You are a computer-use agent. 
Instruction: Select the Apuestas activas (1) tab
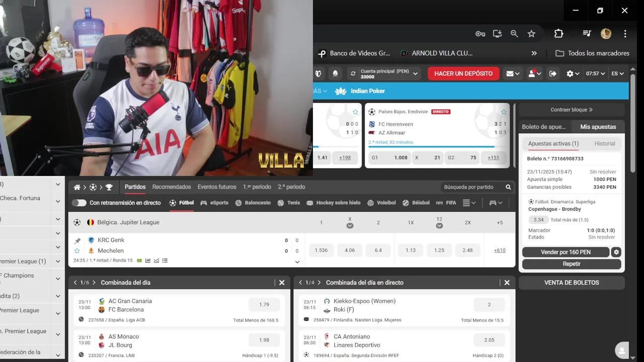(x=553, y=144)
